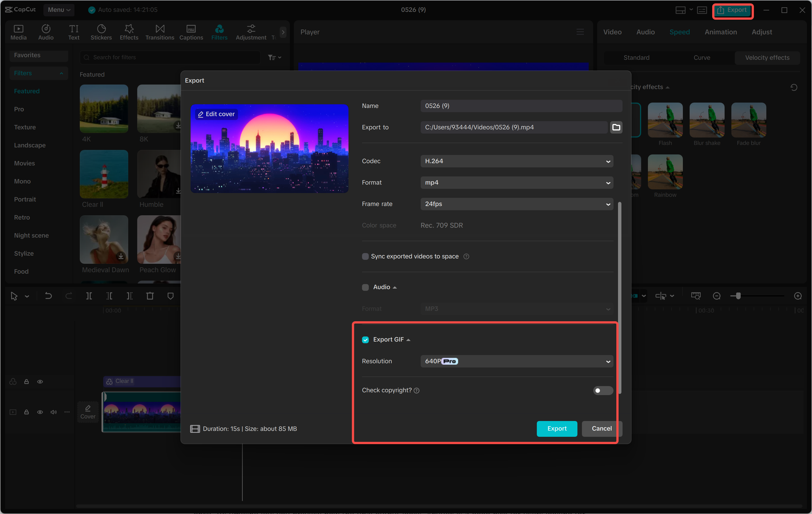Click Edit cover on the preview thumbnail
This screenshot has width=812, height=514.
(217, 114)
